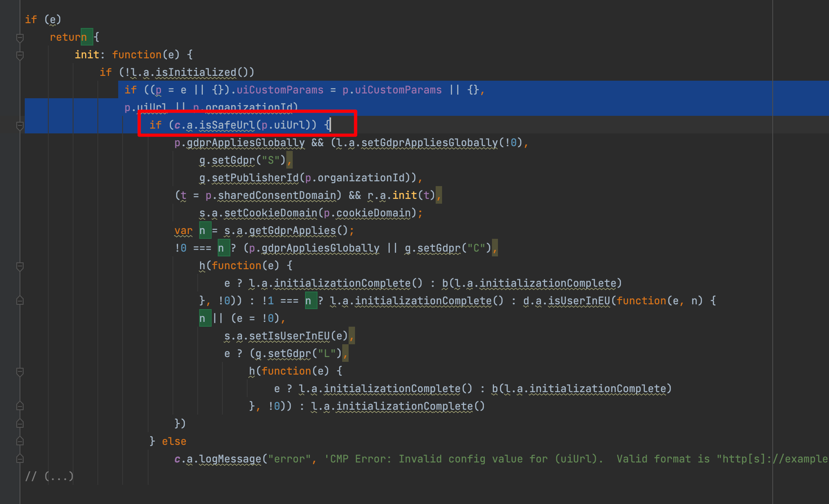
Task: Click fold-end marker beside '})' line
Action: (20, 424)
